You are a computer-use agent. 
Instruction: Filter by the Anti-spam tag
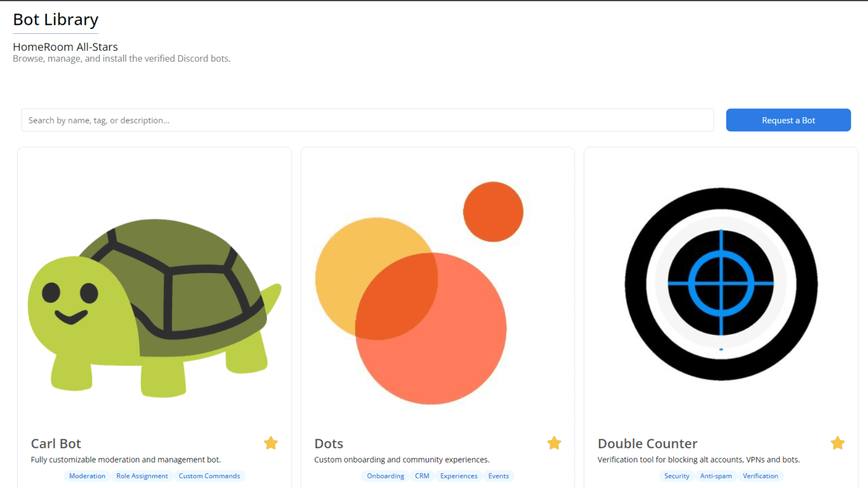716,476
